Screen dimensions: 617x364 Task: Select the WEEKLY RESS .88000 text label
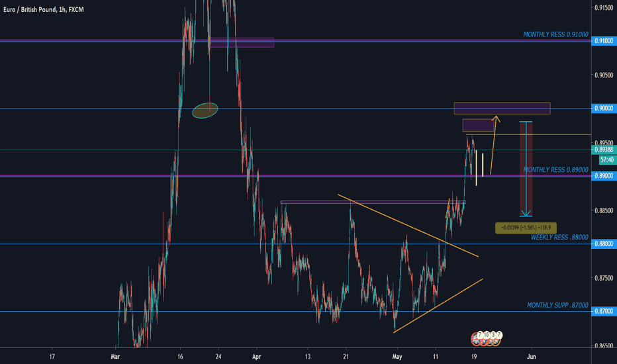(559, 238)
